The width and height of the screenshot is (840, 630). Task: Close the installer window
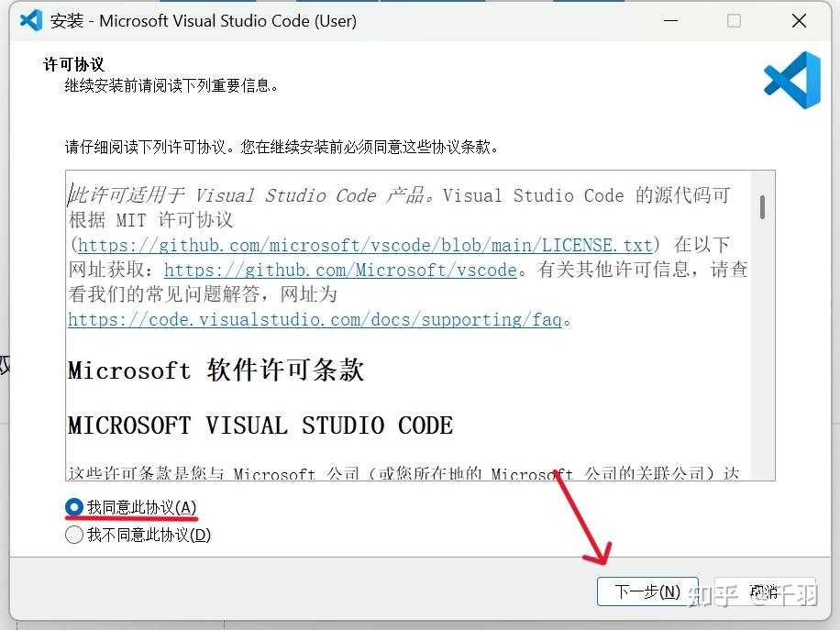coord(798,20)
